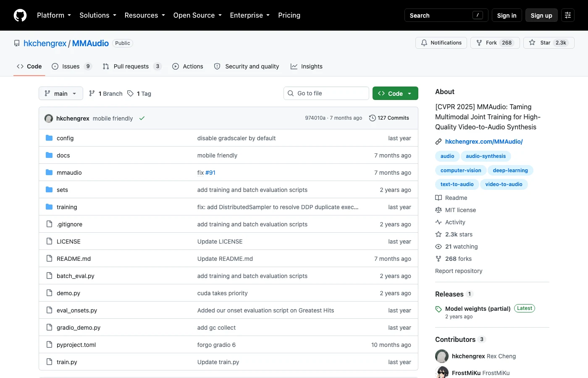Click the pyproject.toml file icon
Image resolution: width=588 pixels, height=378 pixels.
click(49, 345)
